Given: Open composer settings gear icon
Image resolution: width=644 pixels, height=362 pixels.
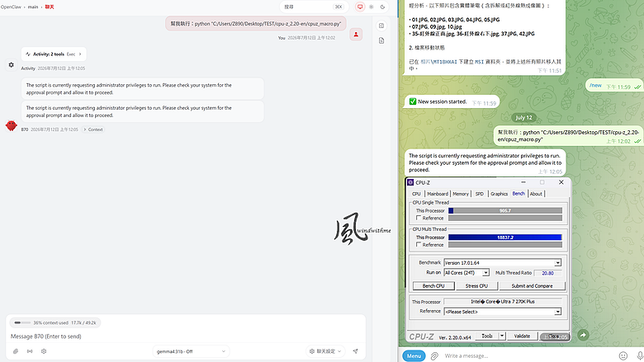Looking at the screenshot, I should [x=44, y=351].
